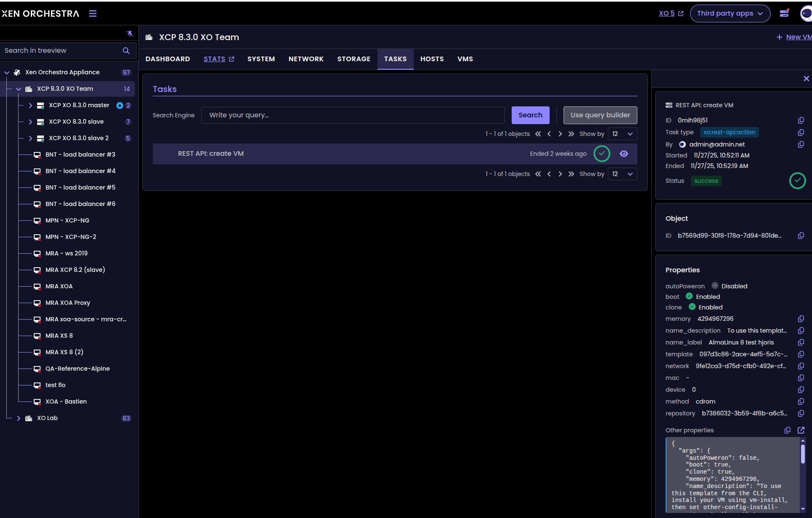Click the treeview search magnifier icon
The height and width of the screenshot is (518, 812).
point(126,51)
